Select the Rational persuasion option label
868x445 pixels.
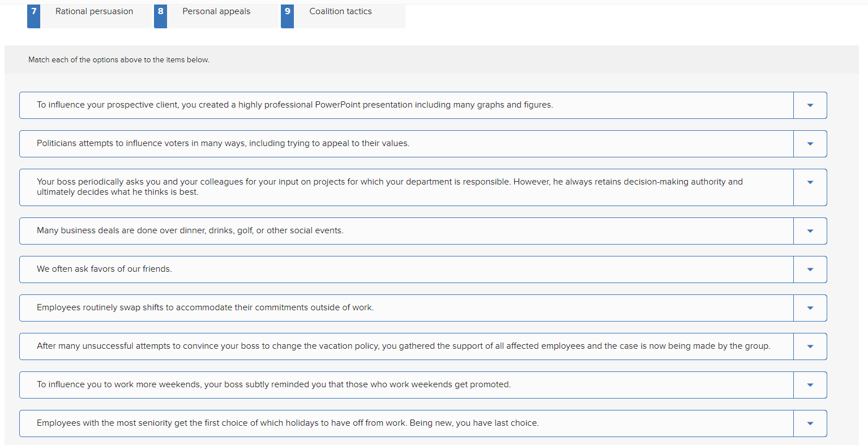pyautogui.click(x=93, y=11)
